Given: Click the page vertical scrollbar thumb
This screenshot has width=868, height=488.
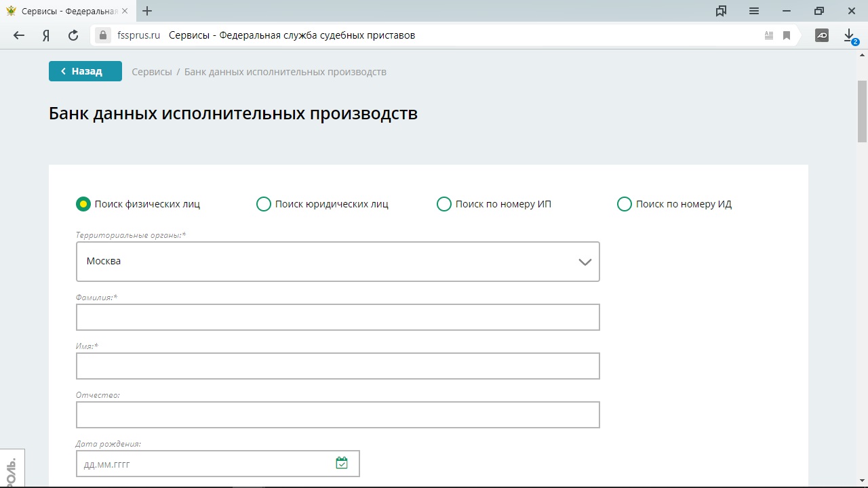Looking at the screenshot, I should point(862,111).
